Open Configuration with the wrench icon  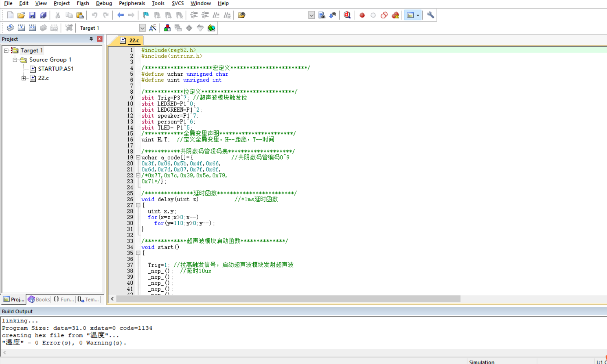431,15
